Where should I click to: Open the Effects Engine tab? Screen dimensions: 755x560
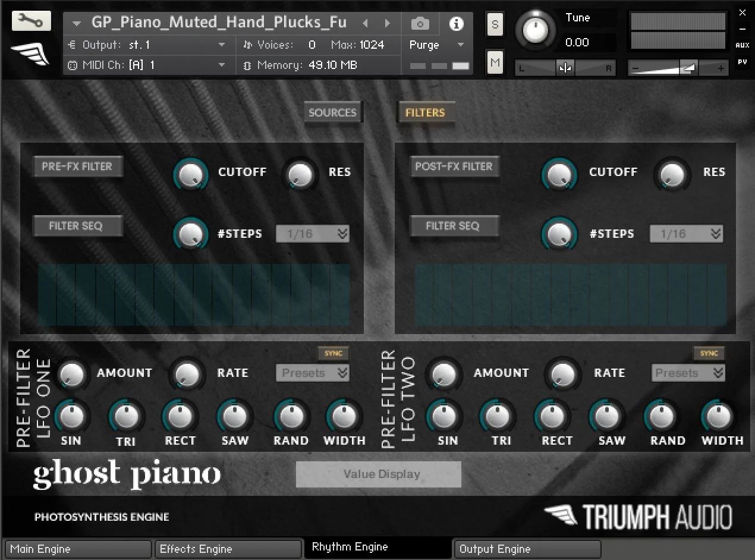228,549
